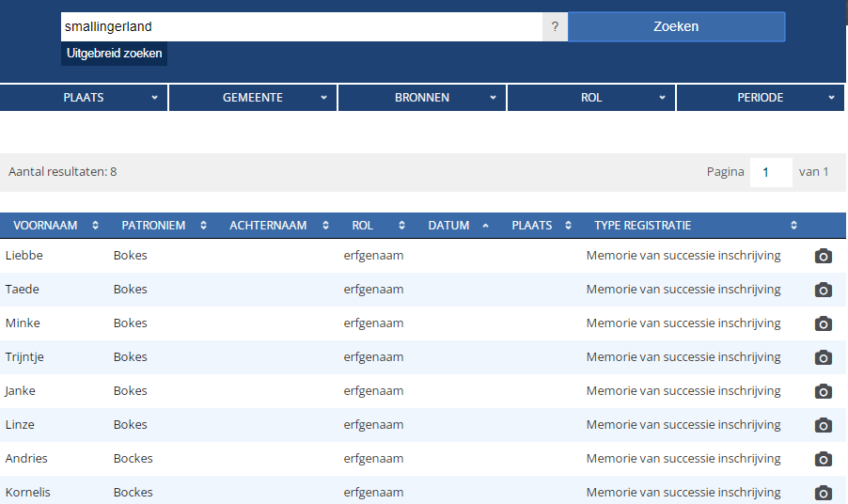View scan of Kornelis Bockes record
Viewport: 848px width, 504px height.
[823, 493]
